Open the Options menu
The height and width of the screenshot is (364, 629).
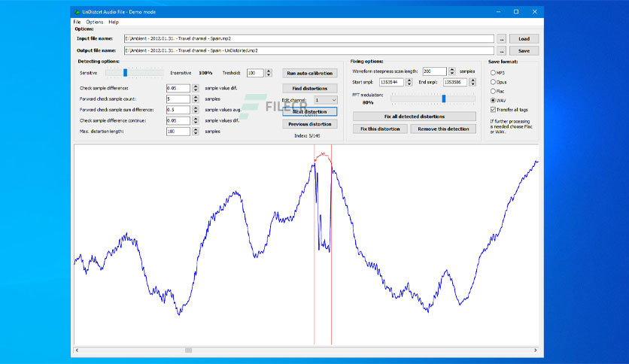[95, 22]
